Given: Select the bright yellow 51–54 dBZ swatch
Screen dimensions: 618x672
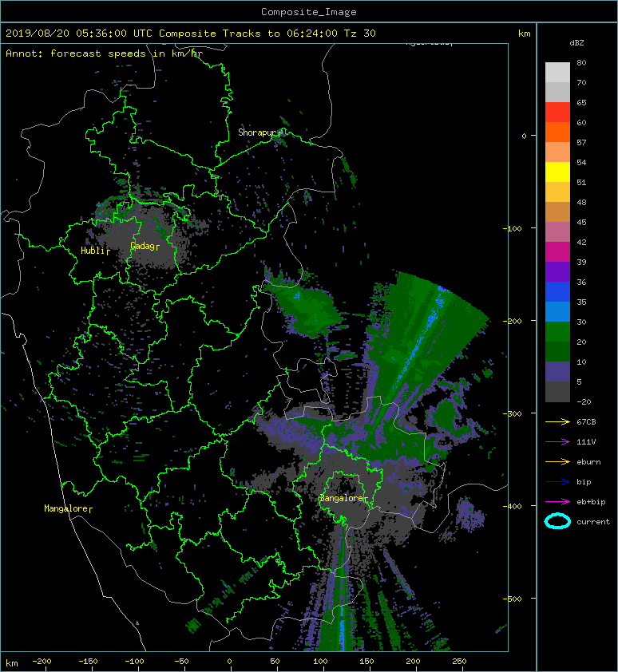Looking at the screenshot, I should (x=557, y=172).
